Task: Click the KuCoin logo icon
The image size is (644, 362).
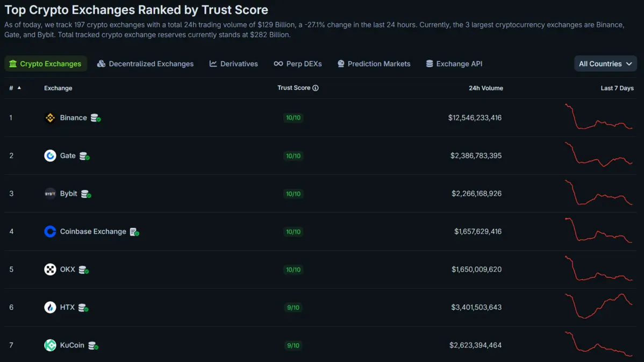Action: 50,345
